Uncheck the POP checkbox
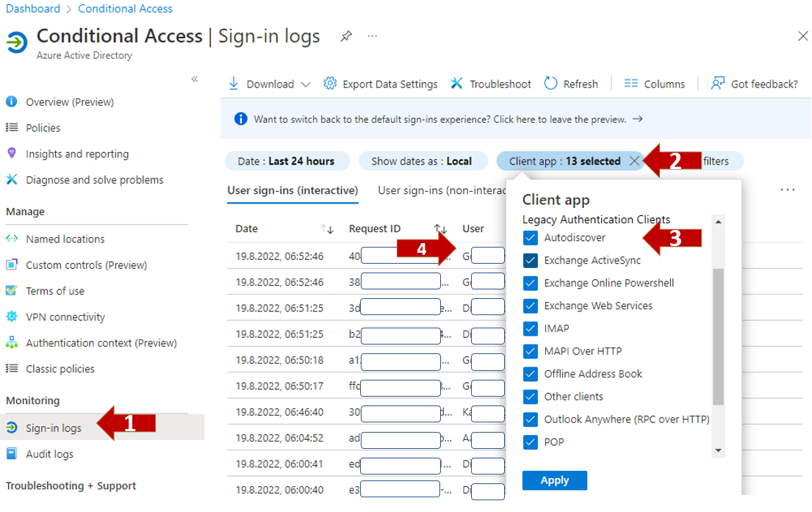Image resolution: width=812 pixels, height=512 pixels. coord(531,442)
